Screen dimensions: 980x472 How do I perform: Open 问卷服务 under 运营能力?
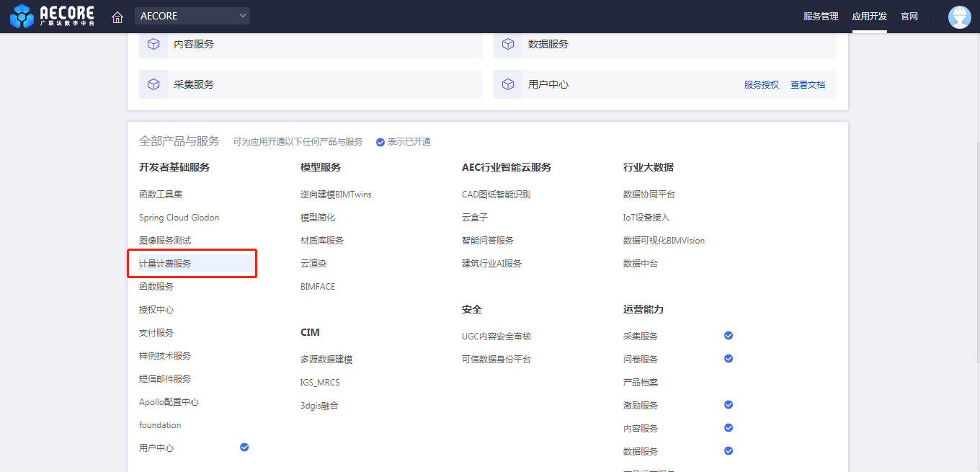[x=641, y=360]
